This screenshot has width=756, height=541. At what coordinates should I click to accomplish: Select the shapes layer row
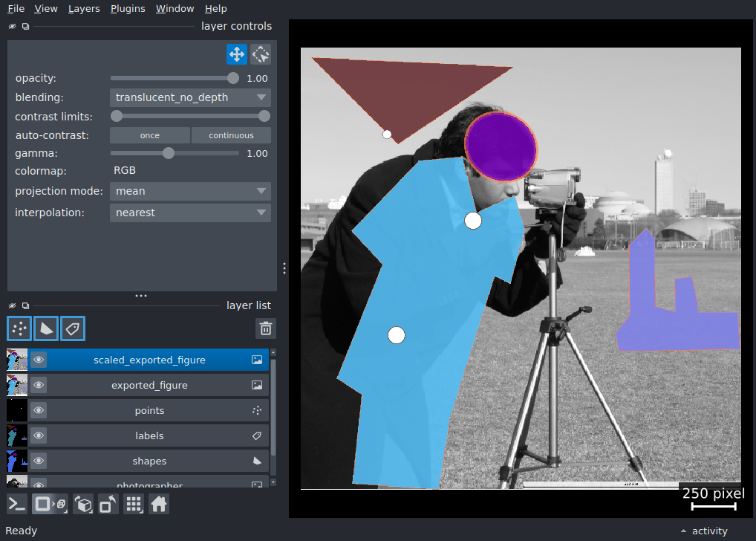(x=138, y=461)
